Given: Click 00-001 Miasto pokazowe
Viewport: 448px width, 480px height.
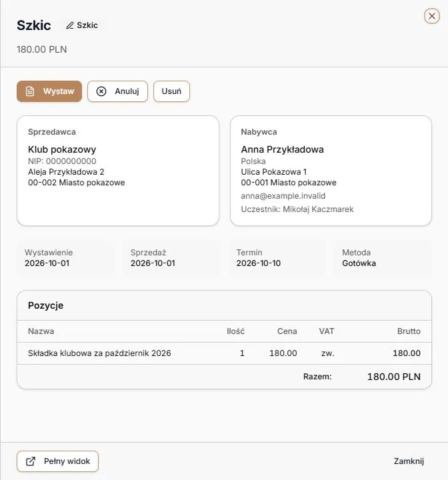Looking at the screenshot, I should tap(289, 183).
